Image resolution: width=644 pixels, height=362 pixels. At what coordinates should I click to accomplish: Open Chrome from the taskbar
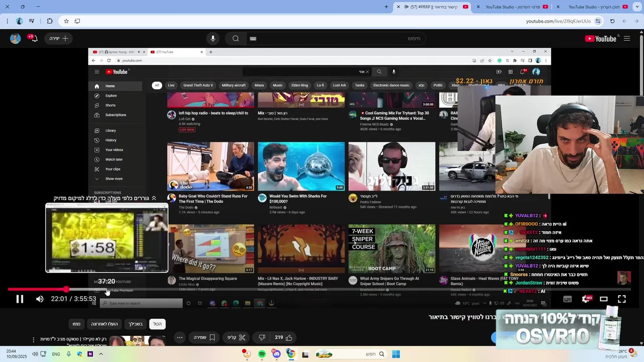tap(290, 354)
